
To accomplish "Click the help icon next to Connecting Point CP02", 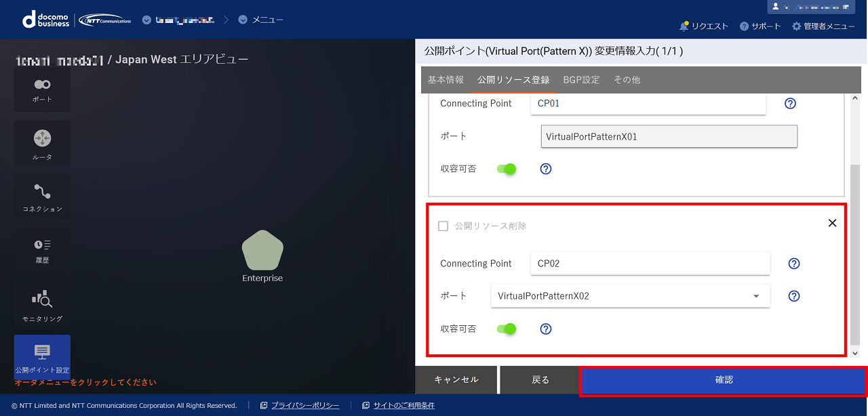I will coord(793,264).
